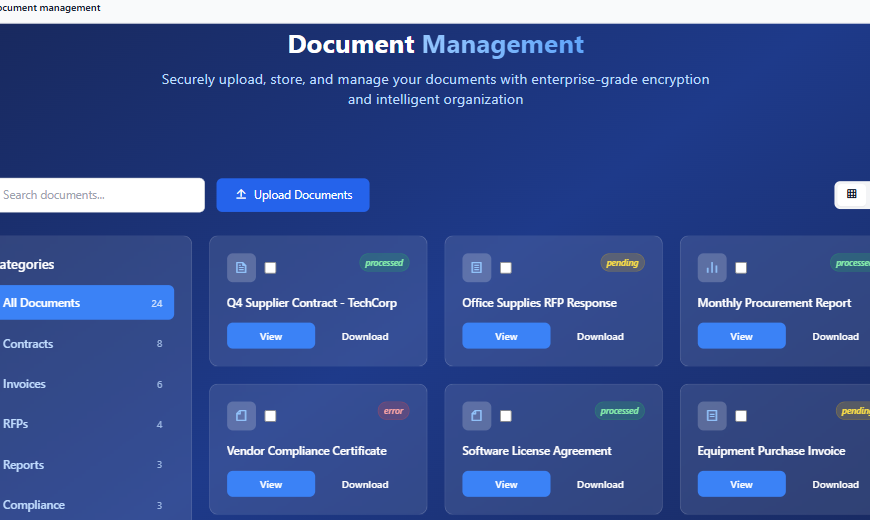Click the Q4 Supplier Contract document icon
The image size is (870, 522).
point(241,267)
